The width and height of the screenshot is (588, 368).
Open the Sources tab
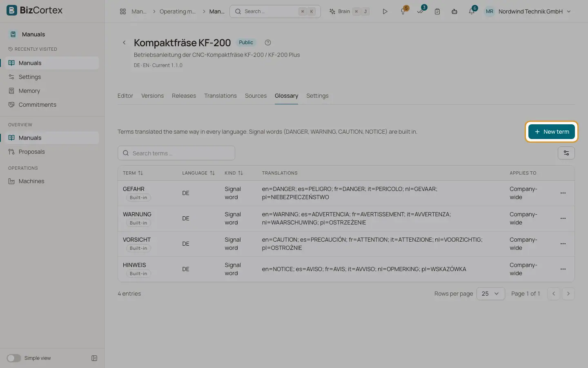pos(256,96)
